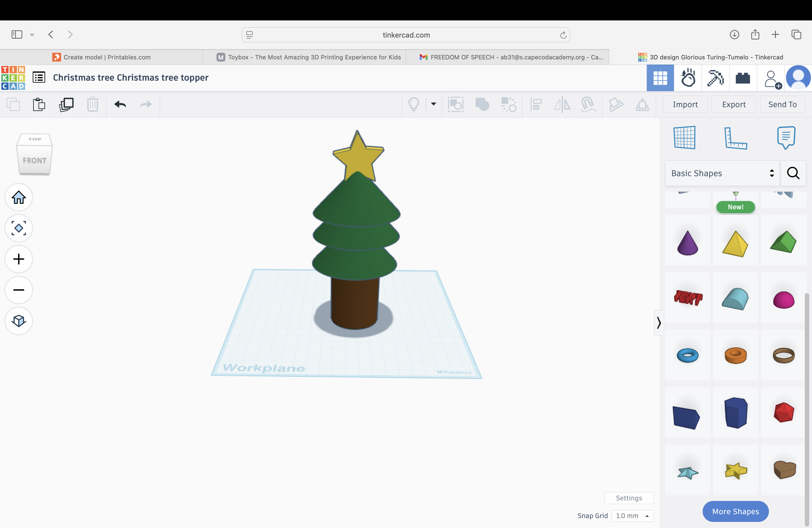Click Fit all in view icon

click(19, 228)
